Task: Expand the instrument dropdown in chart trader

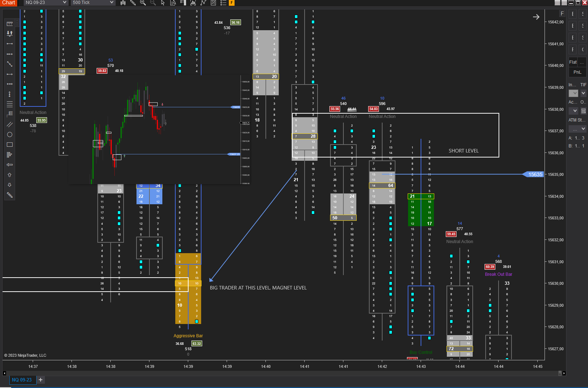Action: 574,93
